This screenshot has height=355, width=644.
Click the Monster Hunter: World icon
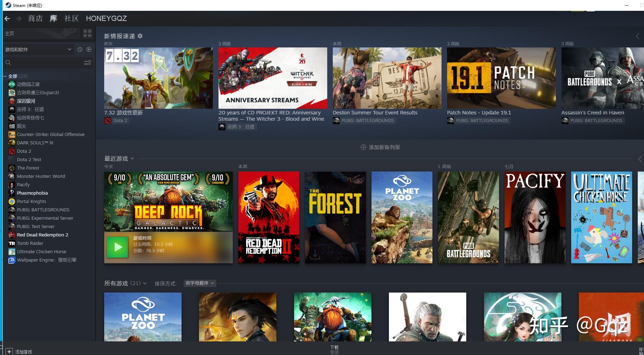[11, 176]
